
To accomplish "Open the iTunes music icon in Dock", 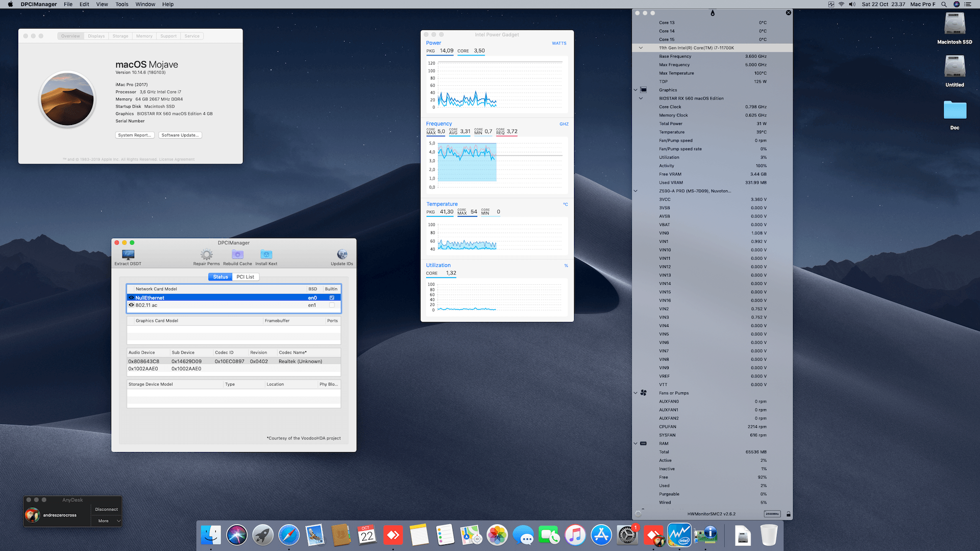I will (575, 535).
